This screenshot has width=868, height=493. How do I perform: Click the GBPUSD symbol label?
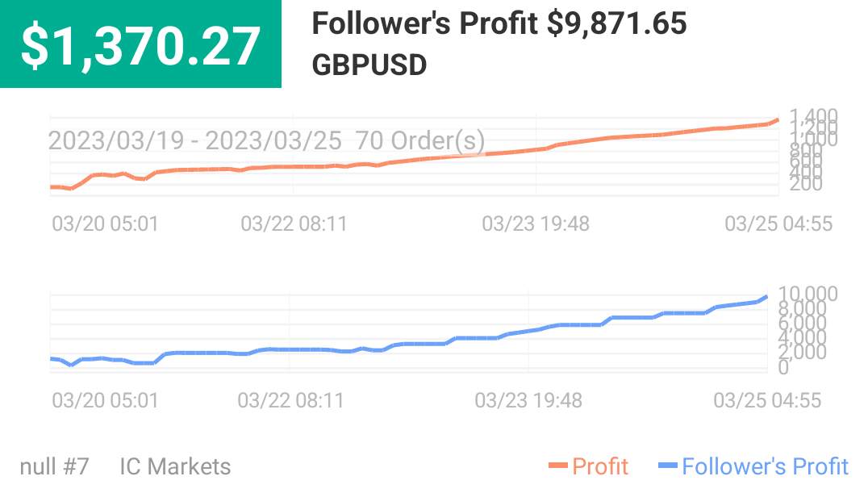coord(369,65)
